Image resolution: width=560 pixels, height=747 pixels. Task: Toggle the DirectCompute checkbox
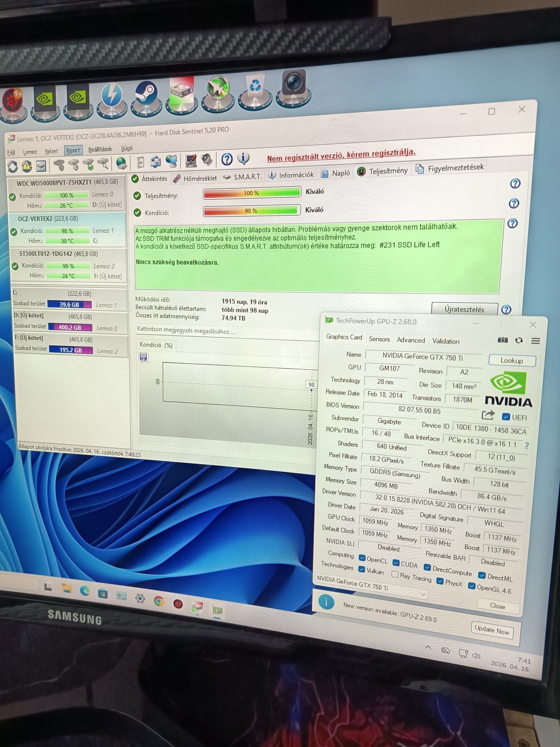click(427, 567)
